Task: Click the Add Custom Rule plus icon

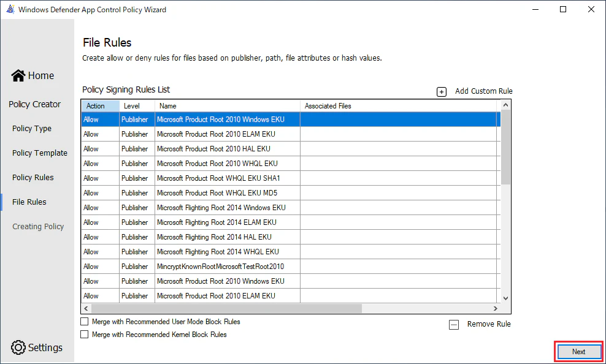Action: [442, 91]
